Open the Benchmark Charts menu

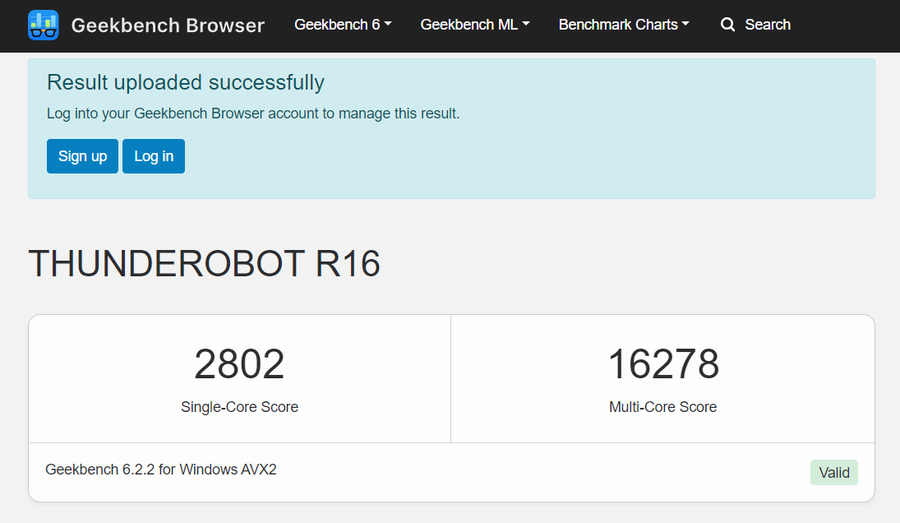click(618, 25)
